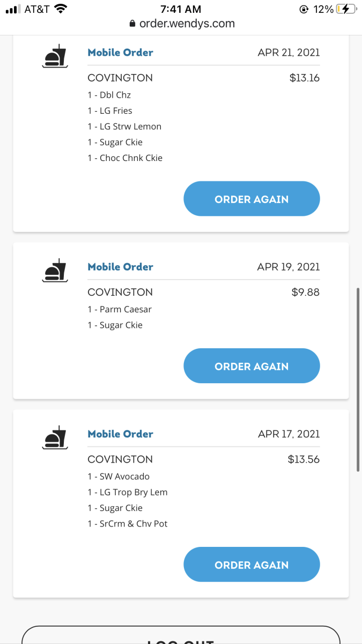Open the Mobile Order link dated Apr 19
362x644 pixels.
[120, 267]
